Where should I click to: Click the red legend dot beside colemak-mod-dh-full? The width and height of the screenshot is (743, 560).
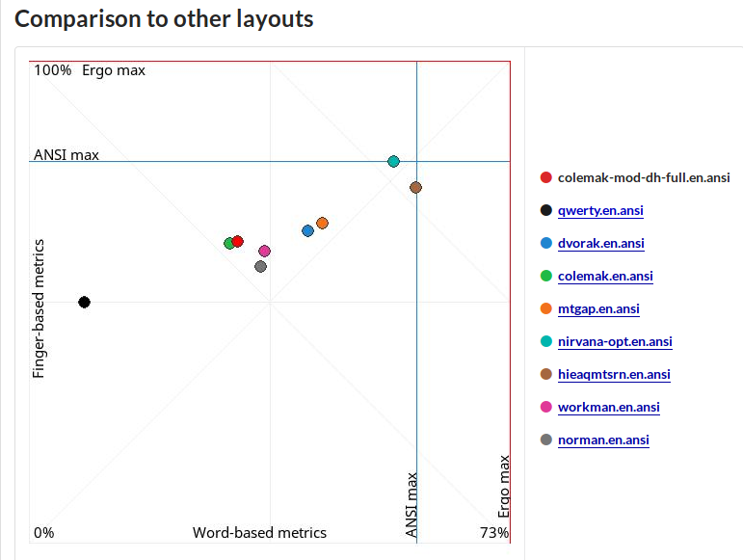click(546, 177)
